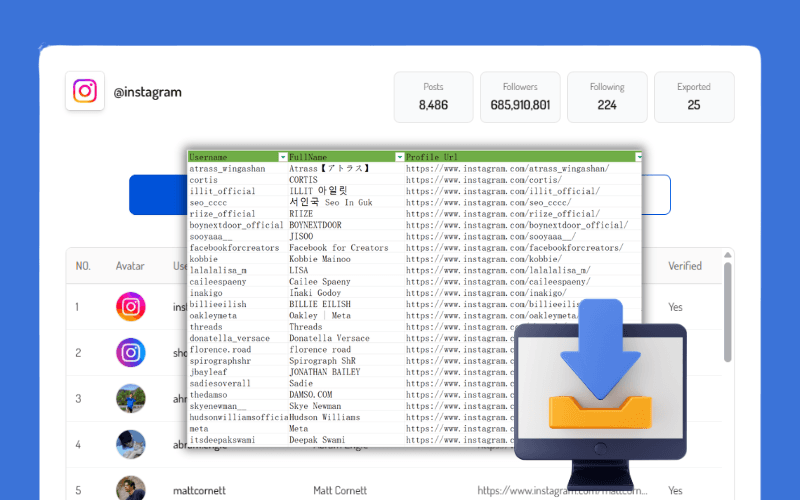
Task: Click Yes in row 5 Verified column
Action: click(675, 490)
